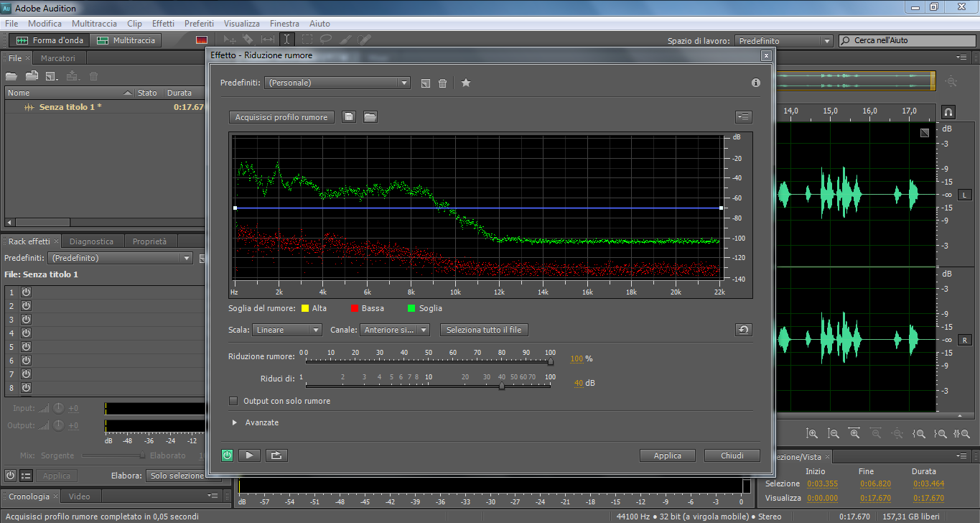Toggle the headphone icon beside the time ruler
Image resolution: width=980 pixels, height=523 pixels.
(x=948, y=112)
